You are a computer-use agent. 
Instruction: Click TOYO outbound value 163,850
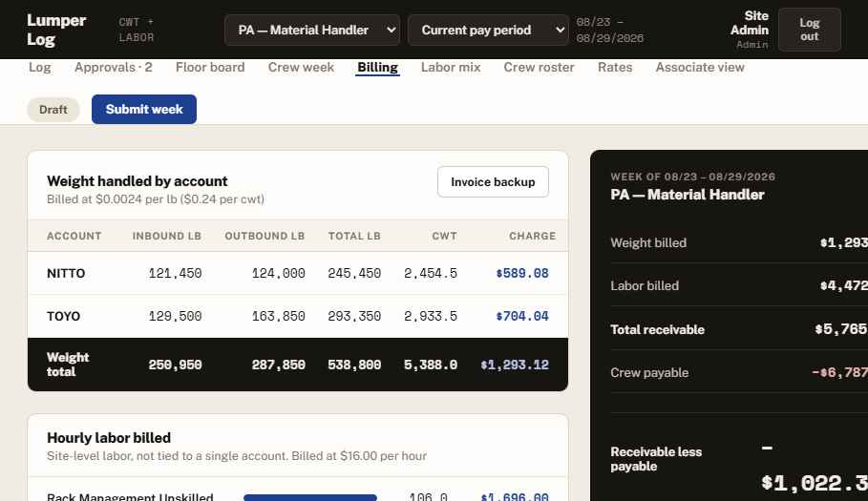[279, 316]
